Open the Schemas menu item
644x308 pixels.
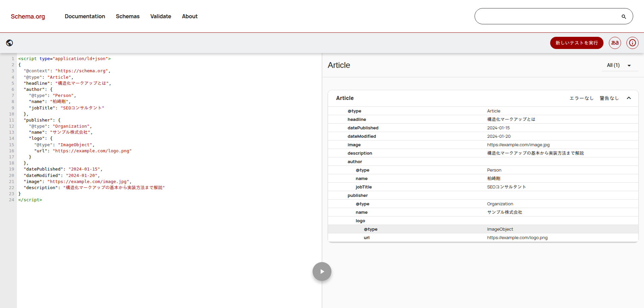click(x=128, y=17)
